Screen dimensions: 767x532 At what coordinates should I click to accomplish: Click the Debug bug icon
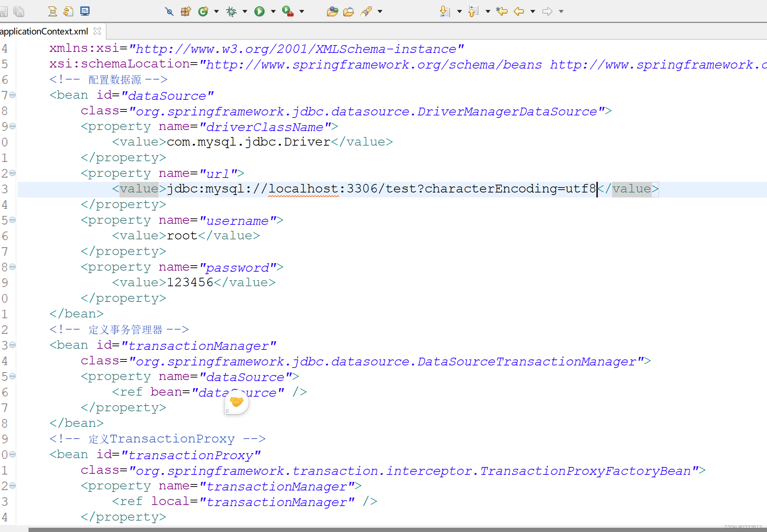pos(231,11)
